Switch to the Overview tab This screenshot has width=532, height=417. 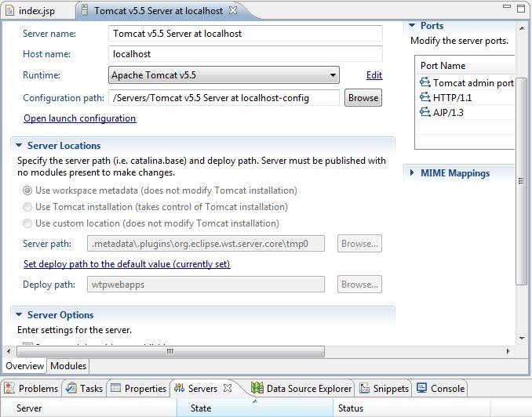point(25,366)
